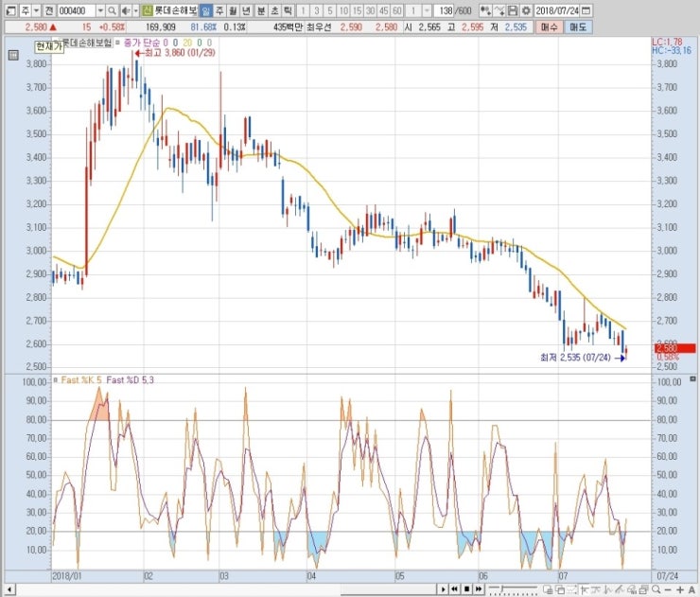Open chart settings gear icon
Image resolution: width=700 pixels, height=597 pixels.
point(525,10)
